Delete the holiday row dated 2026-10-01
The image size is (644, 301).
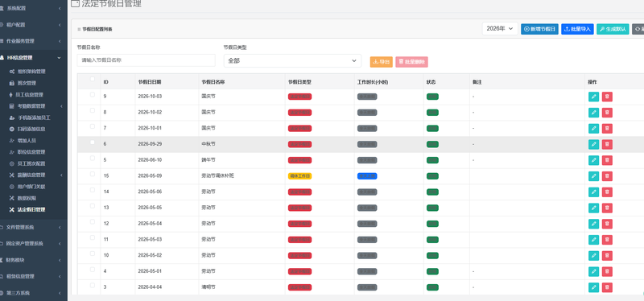[x=607, y=129]
